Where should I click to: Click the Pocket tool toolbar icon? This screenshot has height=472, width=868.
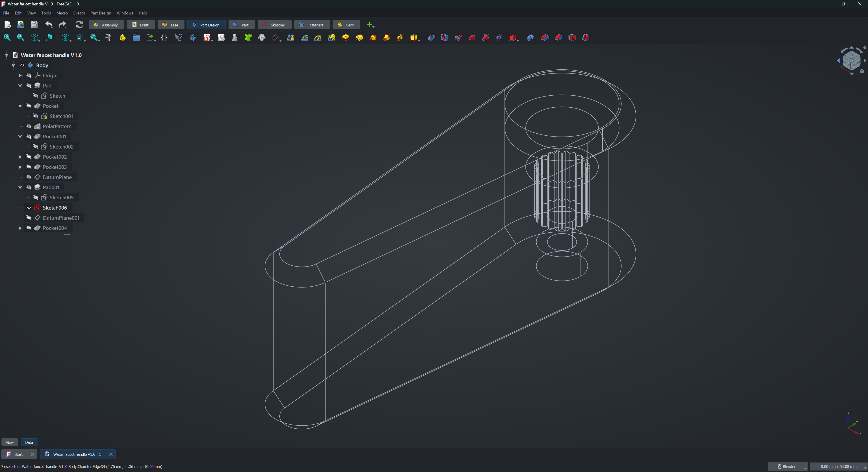431,37
